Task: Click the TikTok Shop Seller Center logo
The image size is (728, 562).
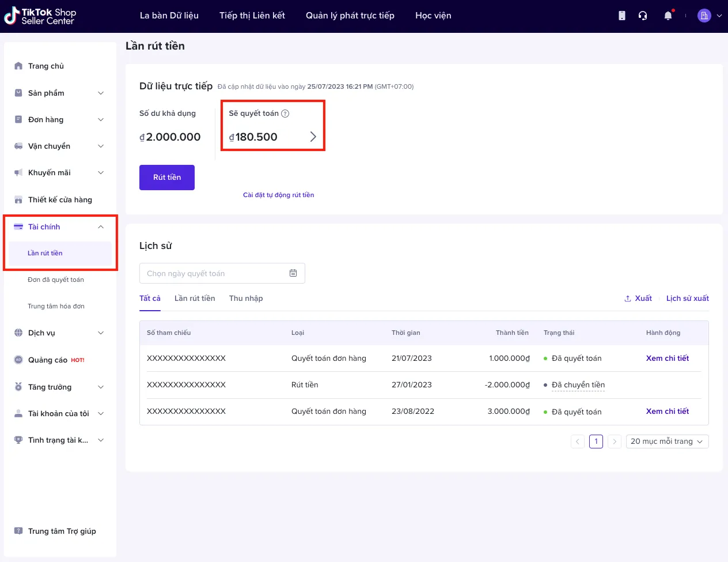Action: click(x=40, y=16)
